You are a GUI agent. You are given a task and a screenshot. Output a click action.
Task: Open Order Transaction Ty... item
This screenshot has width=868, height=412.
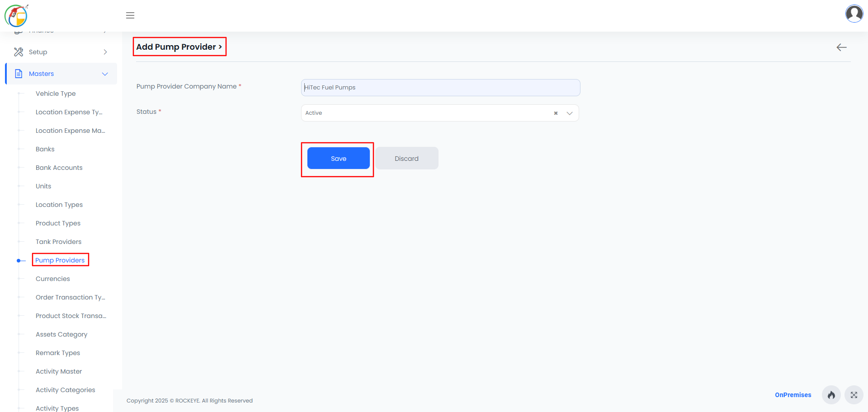click(71, 297)
